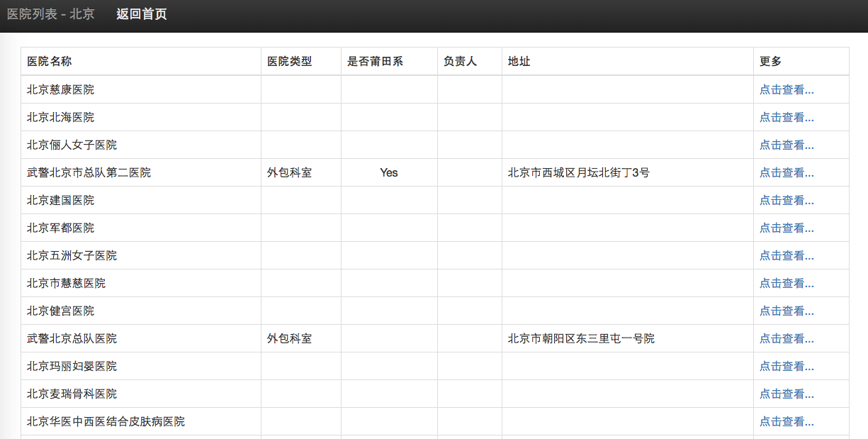Click the 地址 column header
868x439 pixels.
click(x=519, y=61)
